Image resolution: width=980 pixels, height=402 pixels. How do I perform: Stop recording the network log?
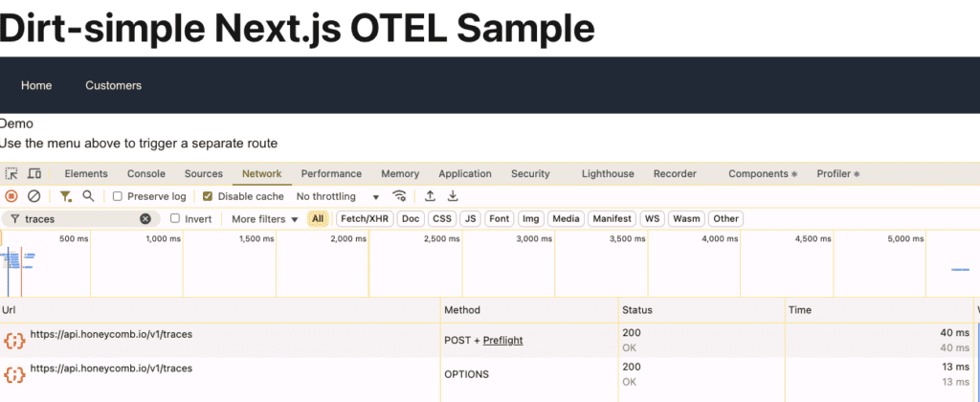tap(11, 196)
